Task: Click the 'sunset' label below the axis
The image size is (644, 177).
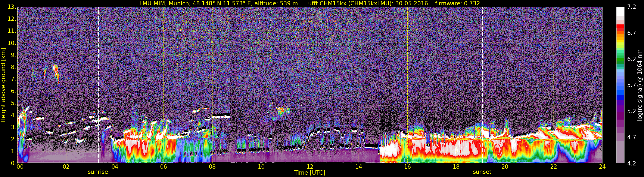Action: (482, 172)
